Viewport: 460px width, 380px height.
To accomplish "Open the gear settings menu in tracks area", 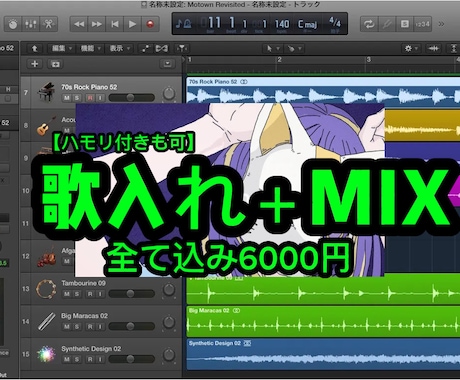I will [x=411, y=49].
